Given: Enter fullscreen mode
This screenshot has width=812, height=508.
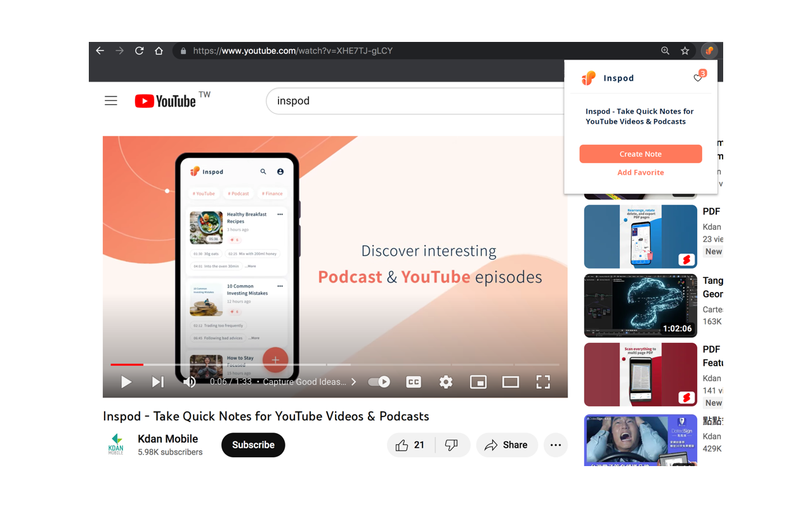Looking at the screenshot, I should point(543,382).
